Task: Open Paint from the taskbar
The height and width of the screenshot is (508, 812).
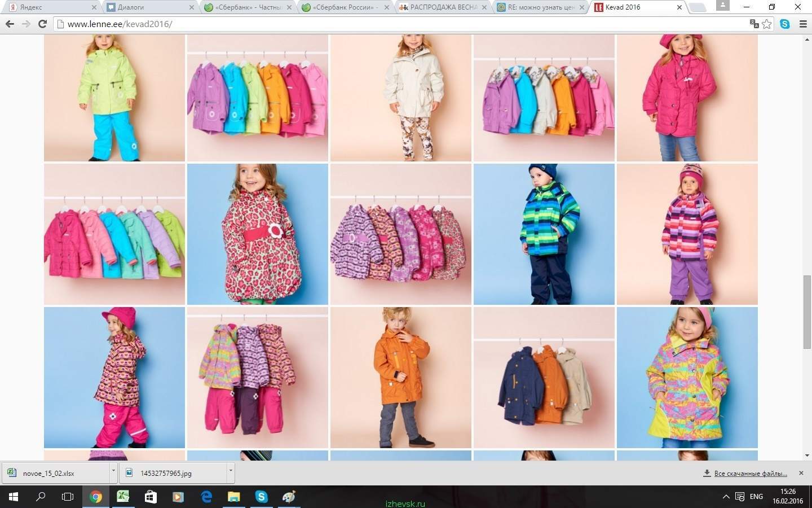Action: pos(289,497)
